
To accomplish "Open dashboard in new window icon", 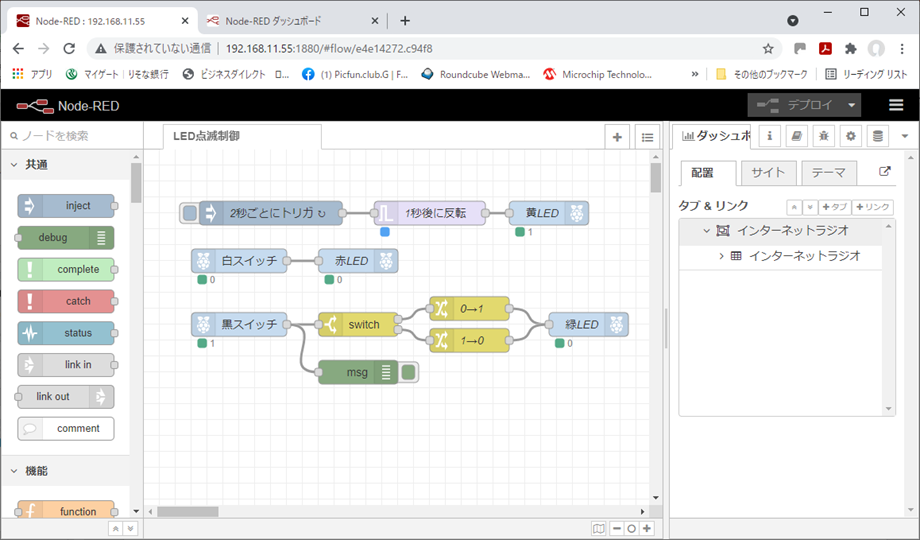I will pyautogui.click(x=884, y=172).
